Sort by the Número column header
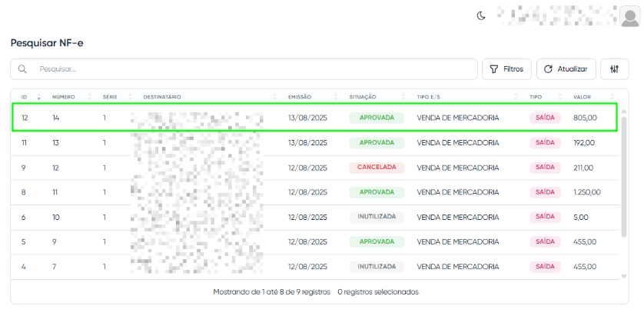Screen dimensions: 644x316 click(x=63, y=97)
